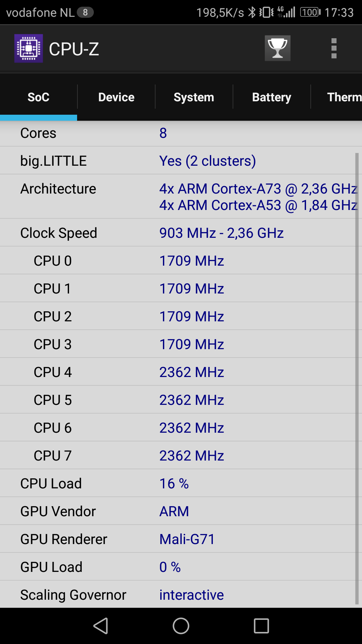
Task: Switch to the Device tab
Action: pos(116,97)
